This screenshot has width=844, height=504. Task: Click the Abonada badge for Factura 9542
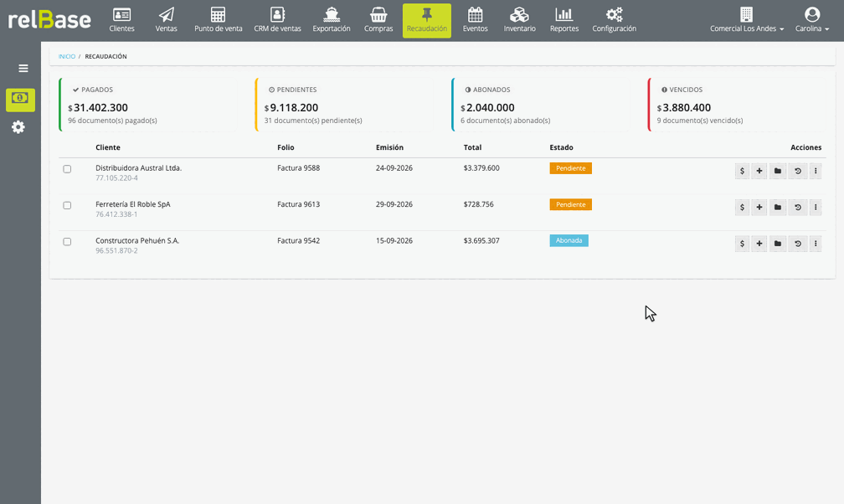[569, 240]
